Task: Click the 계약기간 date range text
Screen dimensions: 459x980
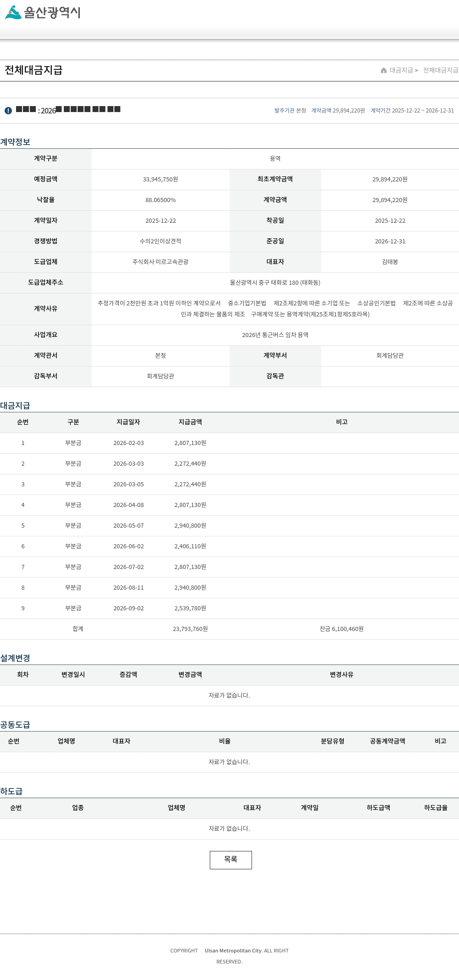Action: point(423,111)
